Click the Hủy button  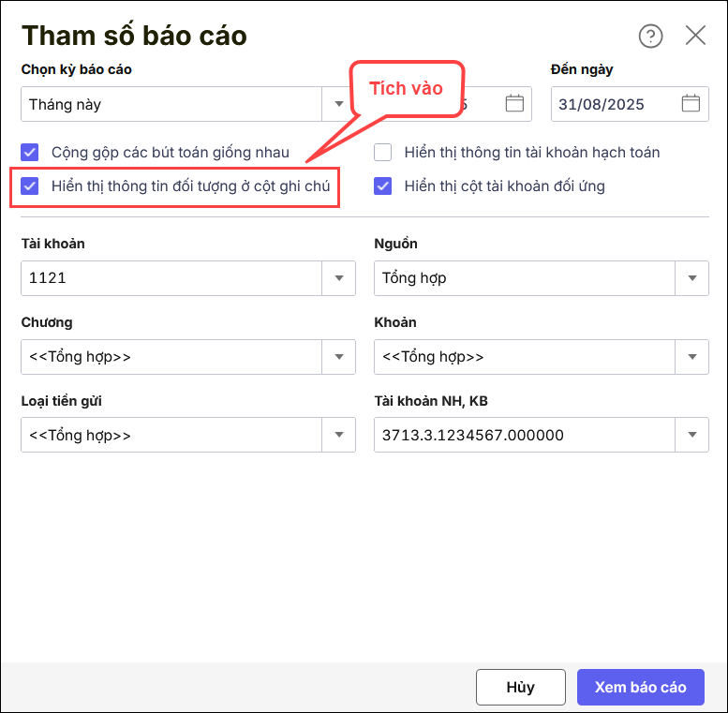[520, 687]
